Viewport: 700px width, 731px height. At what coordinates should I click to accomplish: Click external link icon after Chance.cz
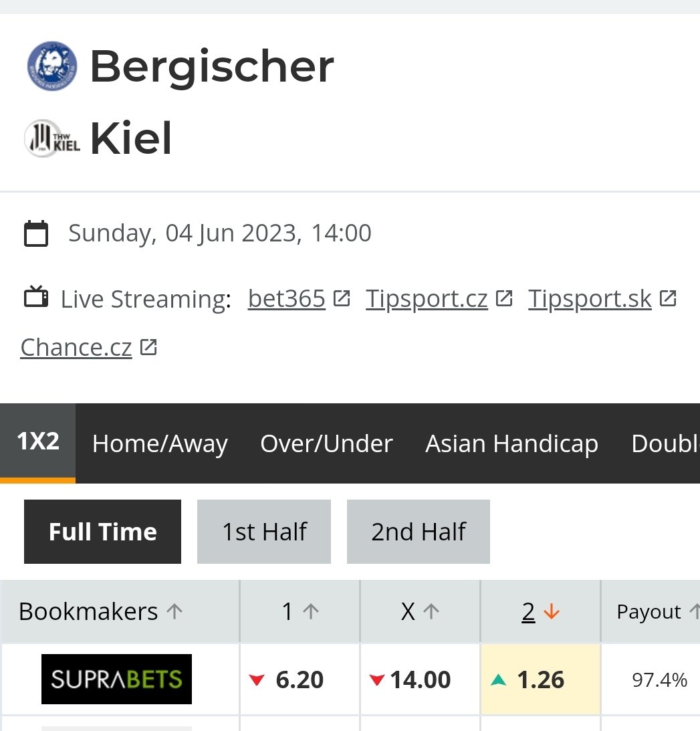point(148,347)
